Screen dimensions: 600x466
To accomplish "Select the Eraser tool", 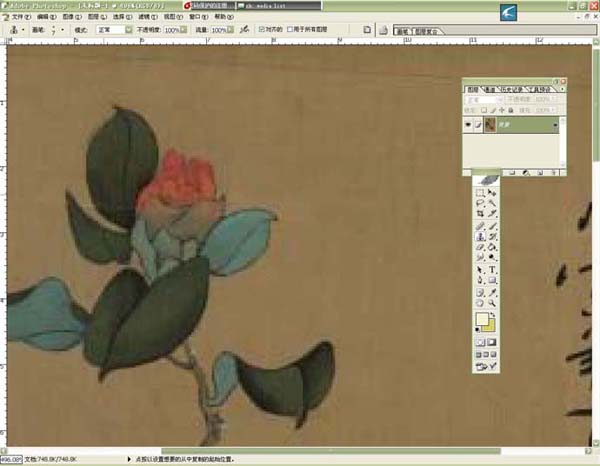I will point(480,247).
